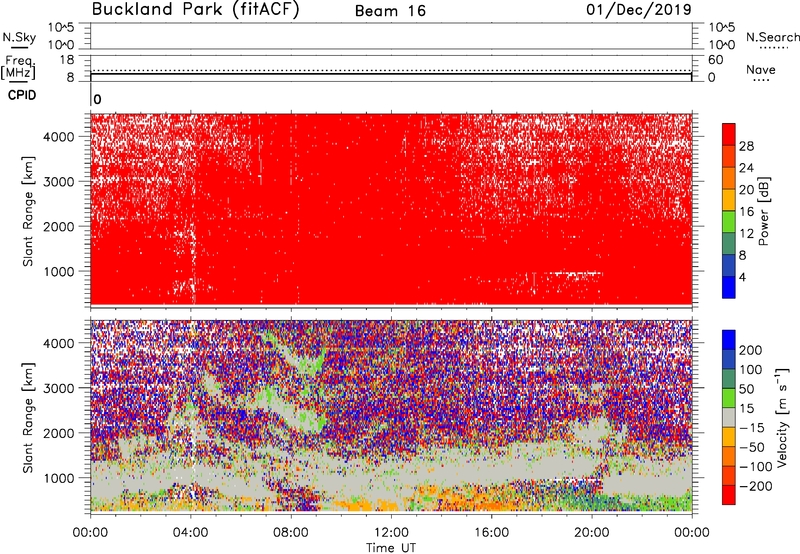Click the "3000" tick on the velocity panel
This screenshot has width=800, height=554.
(59, 388)
